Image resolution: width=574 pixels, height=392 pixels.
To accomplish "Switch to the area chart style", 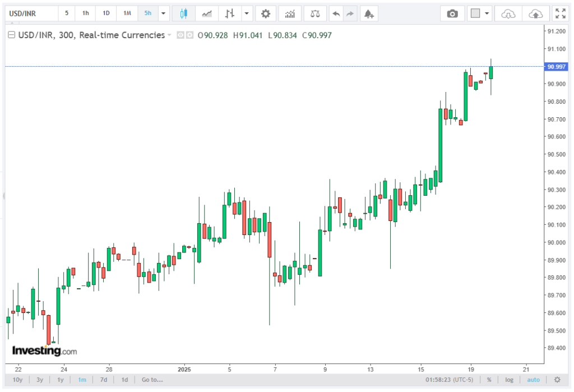I will click(207, 13).
